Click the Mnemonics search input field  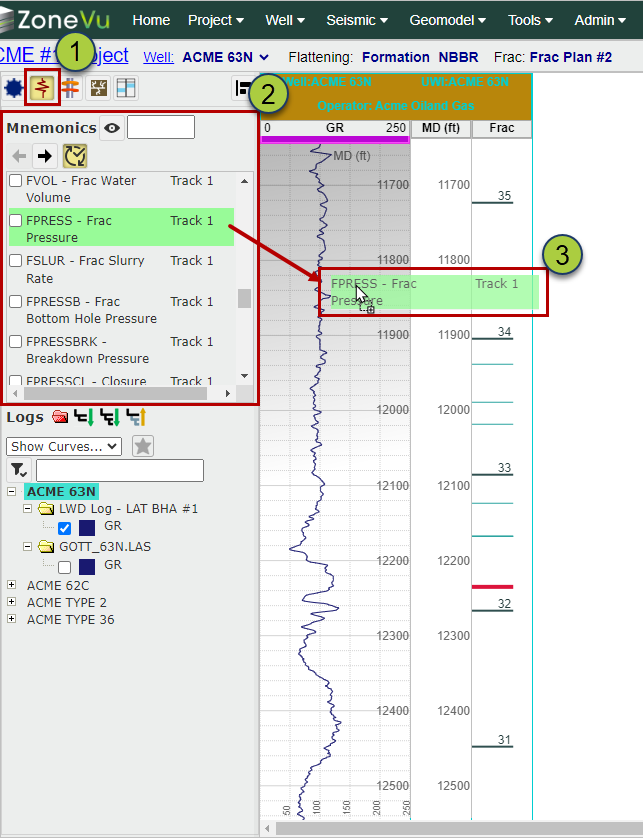[x=161, y=128]
